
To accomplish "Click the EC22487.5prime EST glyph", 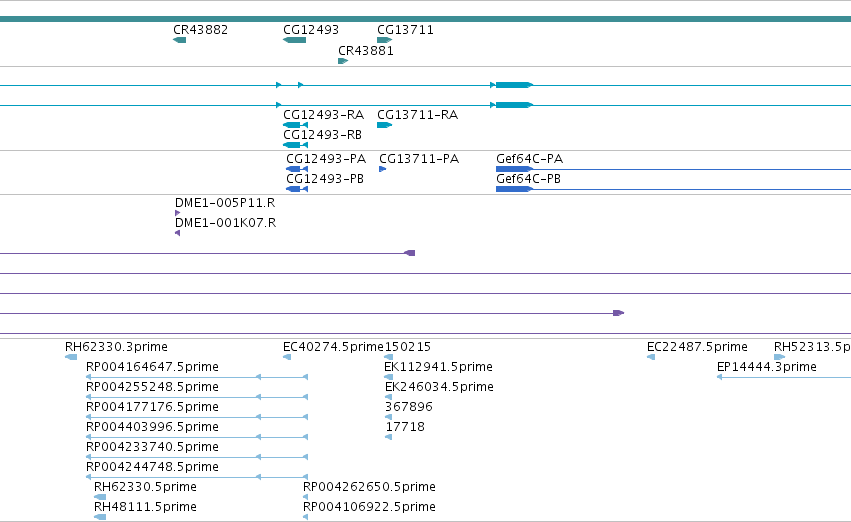I will 651,357.
